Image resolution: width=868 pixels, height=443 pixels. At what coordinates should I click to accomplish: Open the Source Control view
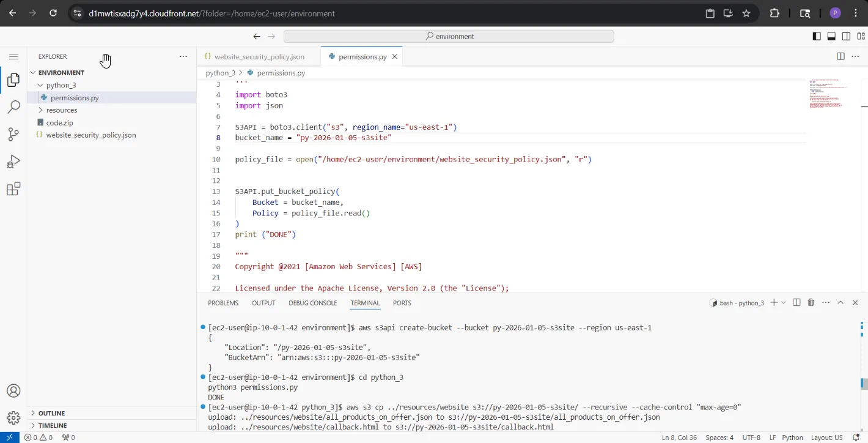click(x=13, y=134)
